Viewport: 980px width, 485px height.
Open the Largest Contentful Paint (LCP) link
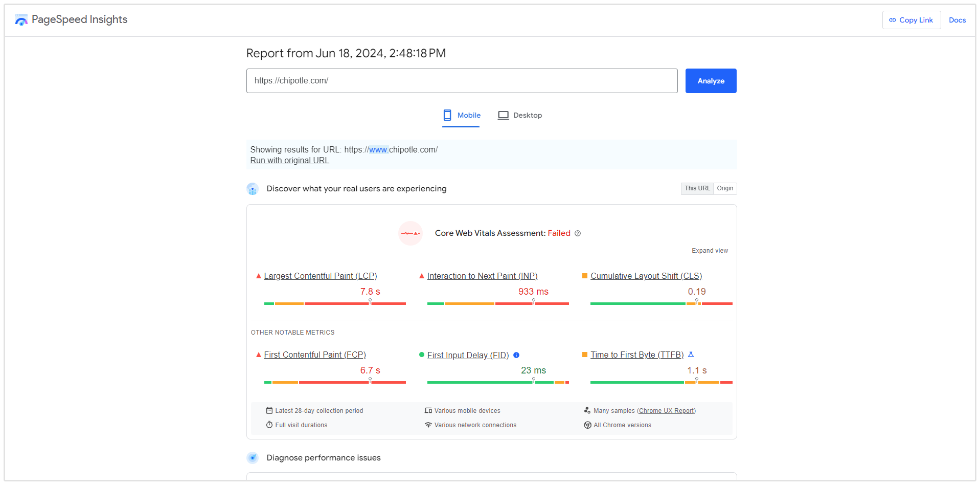tap(320, 276)
